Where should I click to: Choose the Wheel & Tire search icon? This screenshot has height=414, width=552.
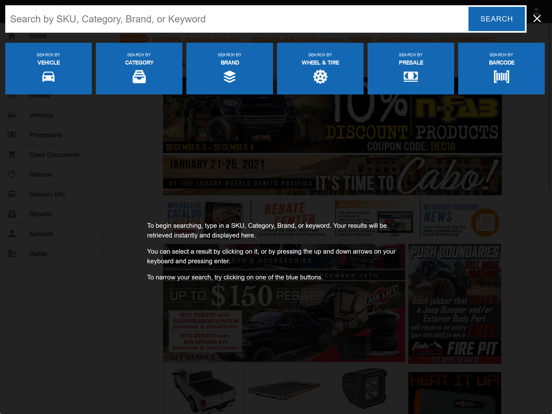click(320, 76)
